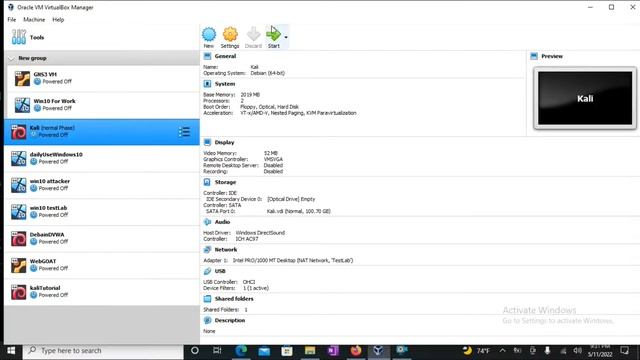Click the Kali VM swirl icon

coord(18,132)
